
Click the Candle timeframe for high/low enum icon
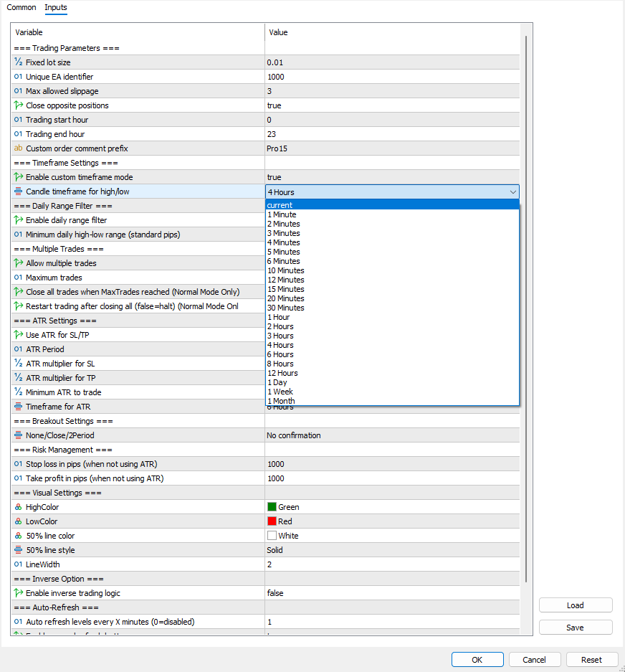click(x=18, y=191)
